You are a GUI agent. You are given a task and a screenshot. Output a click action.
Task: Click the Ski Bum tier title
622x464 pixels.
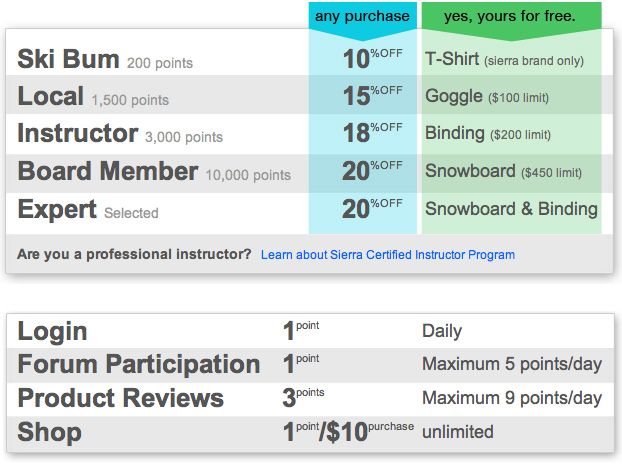[x=69, y=59]
